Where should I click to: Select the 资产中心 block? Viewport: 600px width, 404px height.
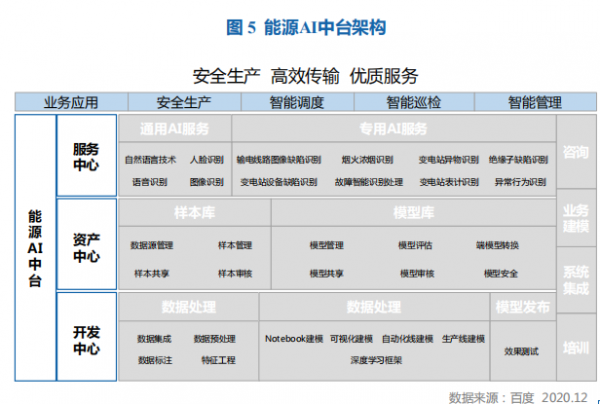(x=86, y=247)
